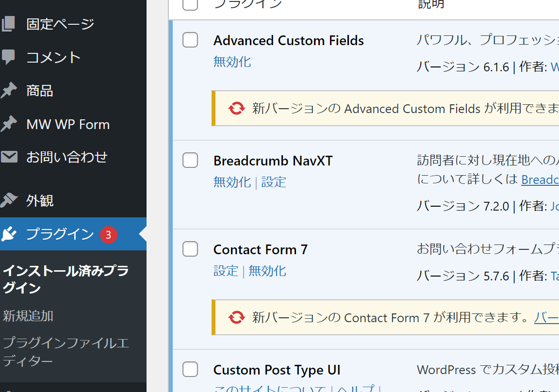Click the バージョン 6.1.6 text

pos(463,67)
